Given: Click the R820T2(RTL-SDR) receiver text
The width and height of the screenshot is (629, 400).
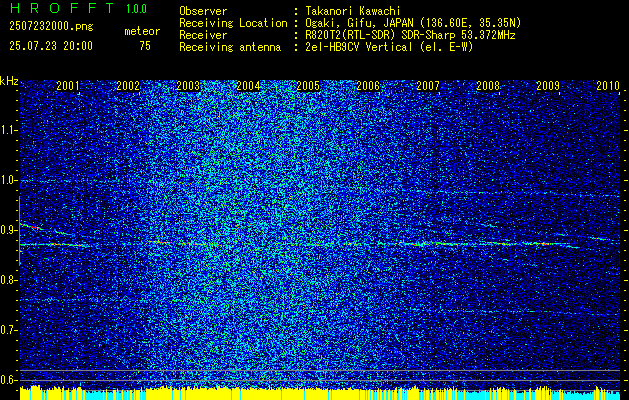Looking at the screenshot, I should point(410,35).
